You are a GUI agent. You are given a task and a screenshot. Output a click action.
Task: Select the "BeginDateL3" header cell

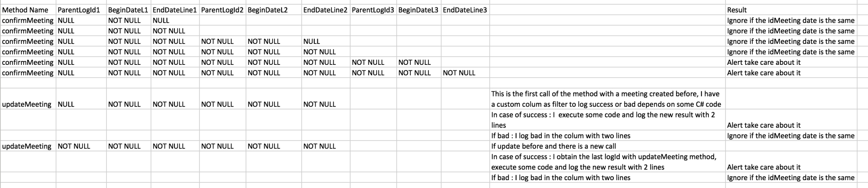(x=418, y=10)
